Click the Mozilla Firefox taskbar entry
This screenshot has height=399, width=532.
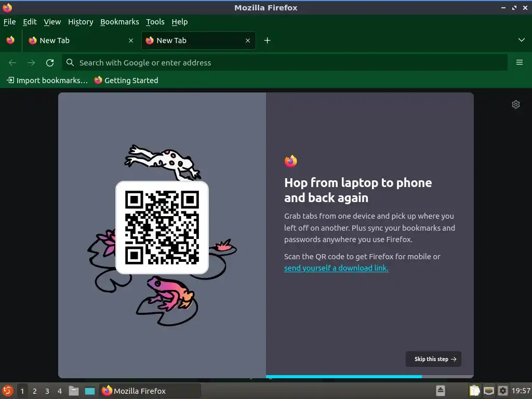point(150,391)
